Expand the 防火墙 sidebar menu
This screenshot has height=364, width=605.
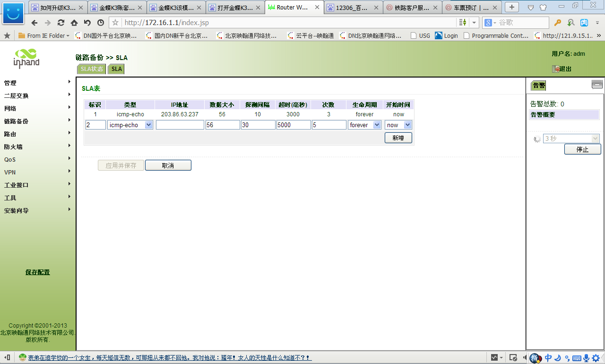[14, 147]
